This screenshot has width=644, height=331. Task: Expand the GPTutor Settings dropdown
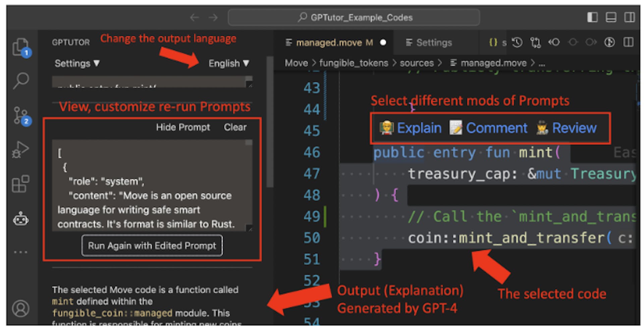coord(77,63)
